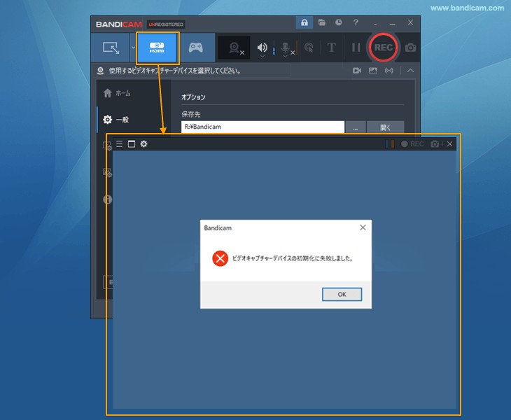Screen dimensions: 511x420
Task: Expand the screen recording mode dropdown arrow
Action: coord(133,48)
